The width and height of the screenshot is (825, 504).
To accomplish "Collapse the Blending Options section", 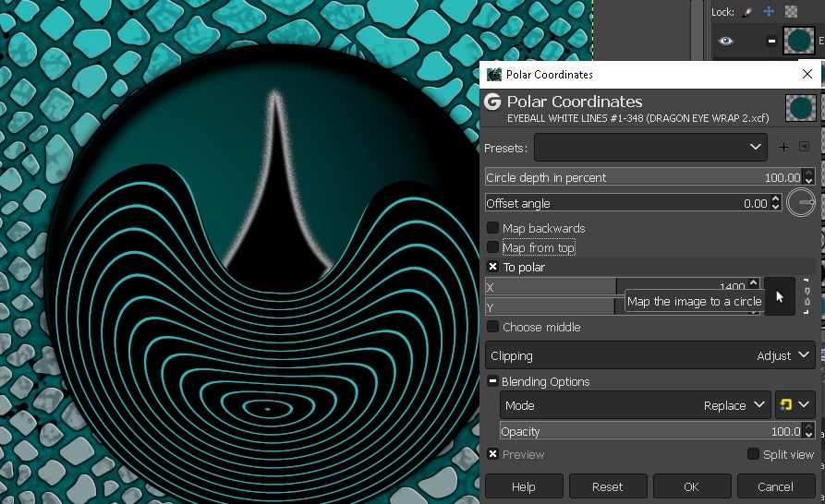I will pyautogui.click(x=492, y=381).
